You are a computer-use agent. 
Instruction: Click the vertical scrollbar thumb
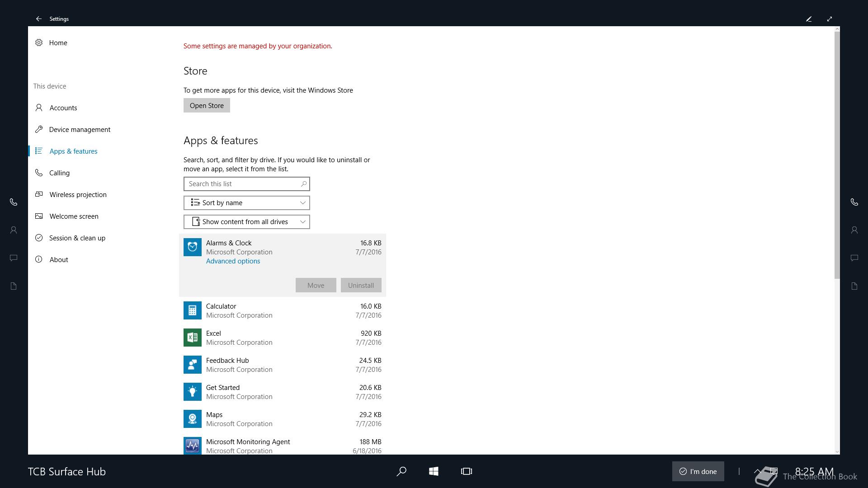(837, 155)
